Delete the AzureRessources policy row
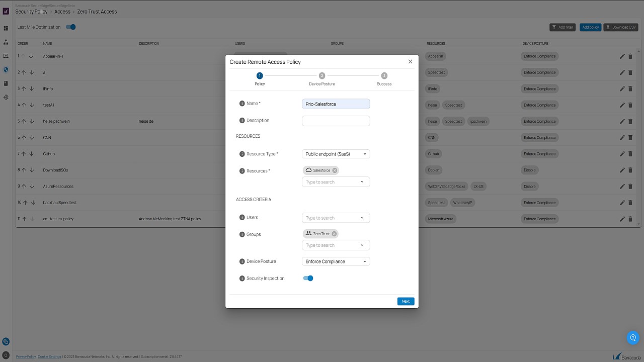This screenshot has width=644, height=362. coord(630,186)
